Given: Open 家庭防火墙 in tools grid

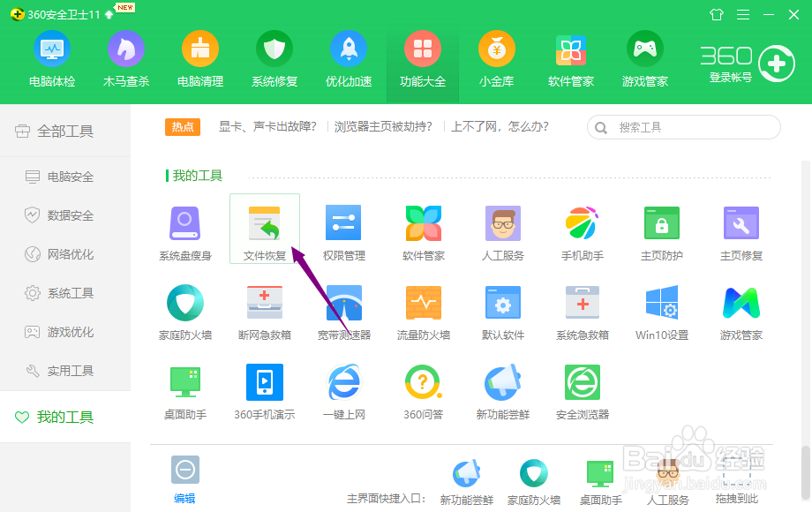Looking at the screenshot, I should 184,312.
